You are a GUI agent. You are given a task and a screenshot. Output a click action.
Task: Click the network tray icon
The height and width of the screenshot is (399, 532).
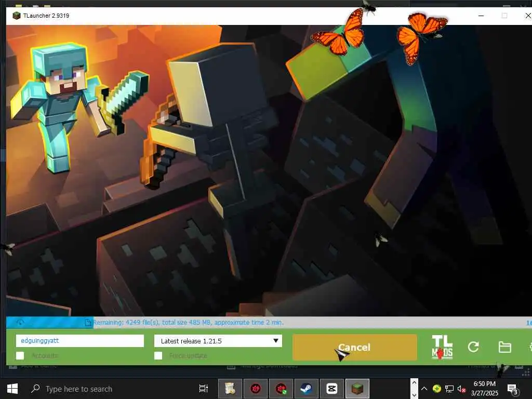click(x=449, y=389)
